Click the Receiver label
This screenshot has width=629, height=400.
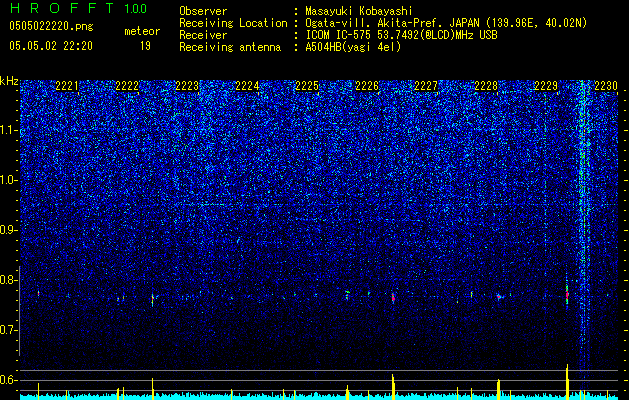click(203, 35)
